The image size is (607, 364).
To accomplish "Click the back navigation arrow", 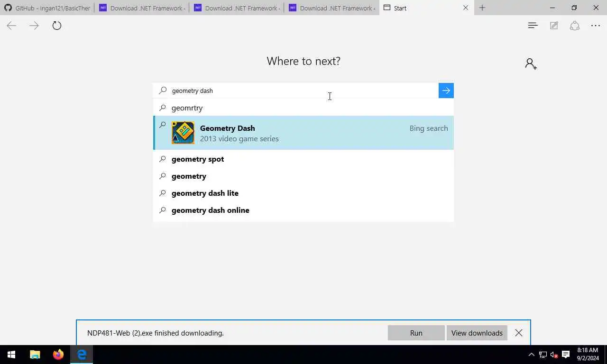I will click(x=11, y=26).
